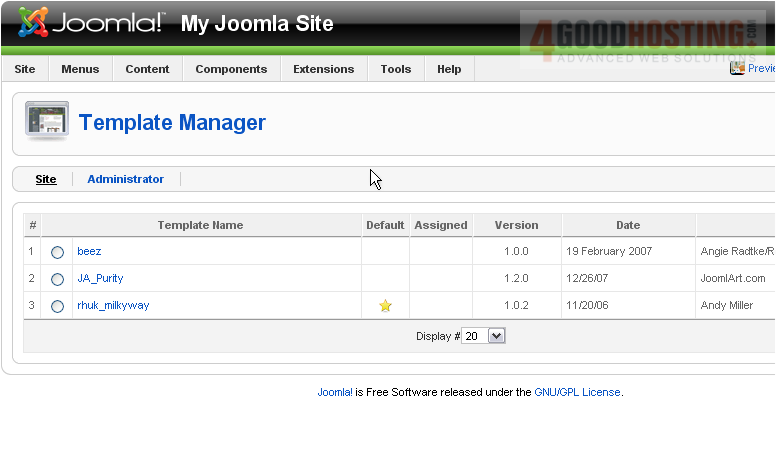776x450 pixels.
Task: Expand the Menus menu
Action: (80, 69)
